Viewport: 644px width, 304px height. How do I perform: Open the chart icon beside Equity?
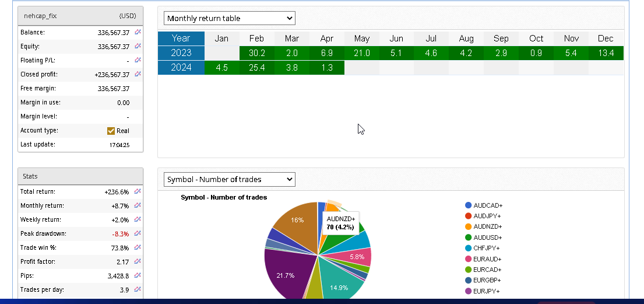pyautogui.click(x=138, y=46)
